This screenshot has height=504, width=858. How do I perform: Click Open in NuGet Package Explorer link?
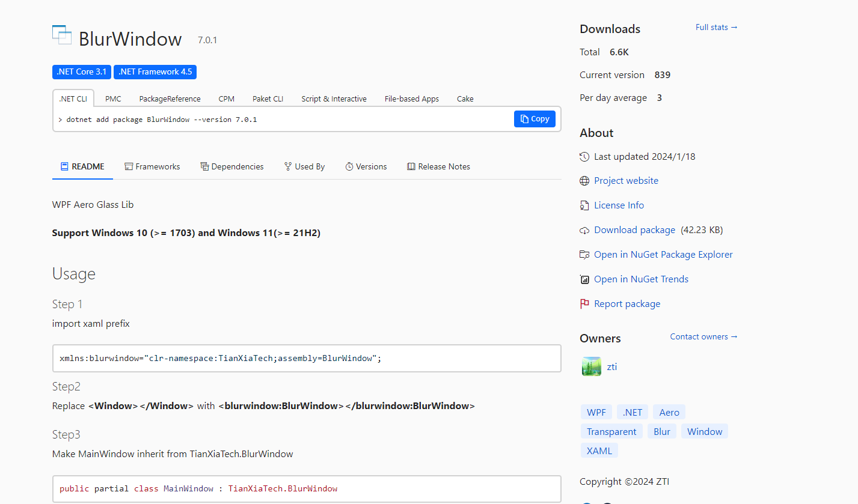663,255
